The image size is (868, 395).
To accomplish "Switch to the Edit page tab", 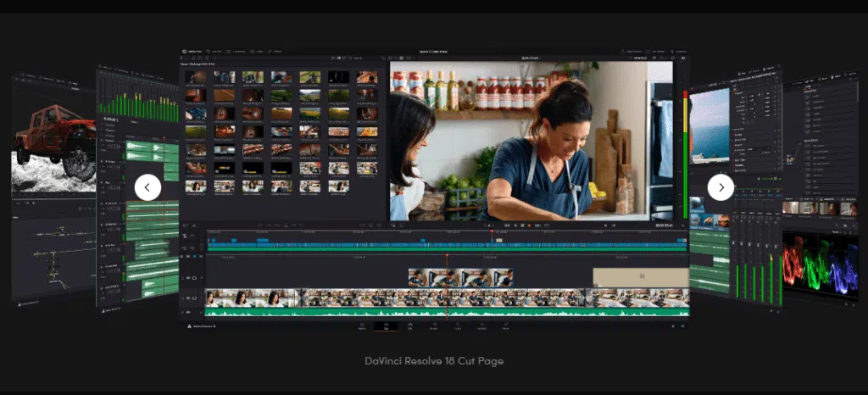I will tap(410, 327).
